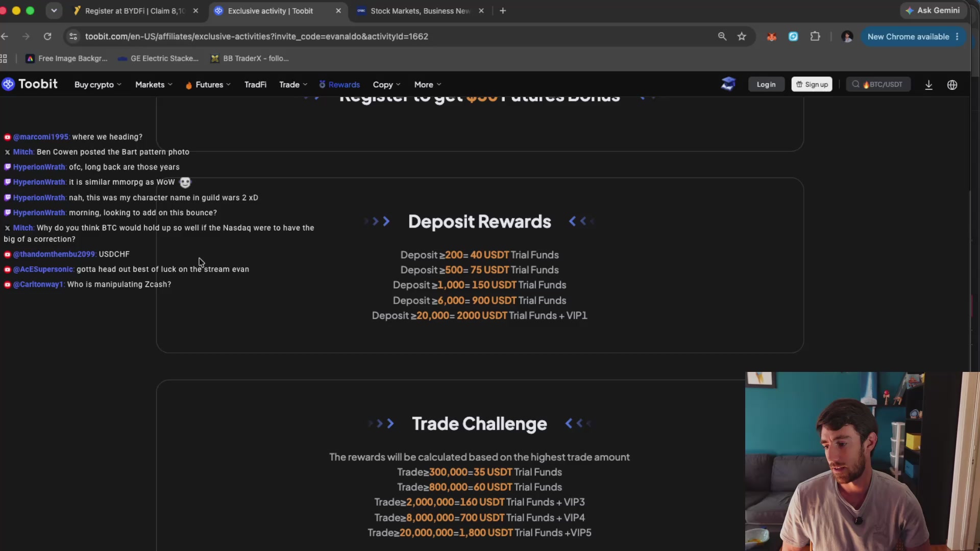
Task: Expand the Trade dropdown
Action: point(293,85)
